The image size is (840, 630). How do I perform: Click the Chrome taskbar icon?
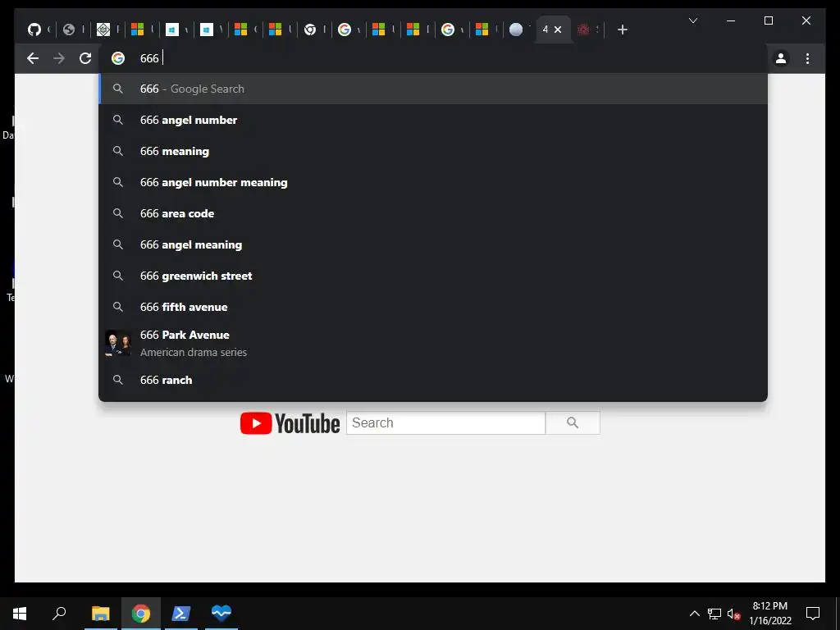point(141,613)
